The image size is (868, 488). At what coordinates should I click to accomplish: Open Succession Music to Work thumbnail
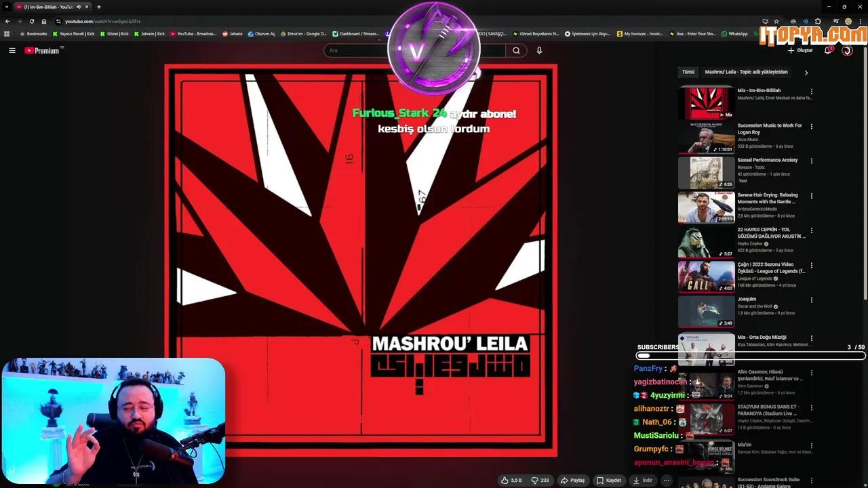click(x=706, y=138)
